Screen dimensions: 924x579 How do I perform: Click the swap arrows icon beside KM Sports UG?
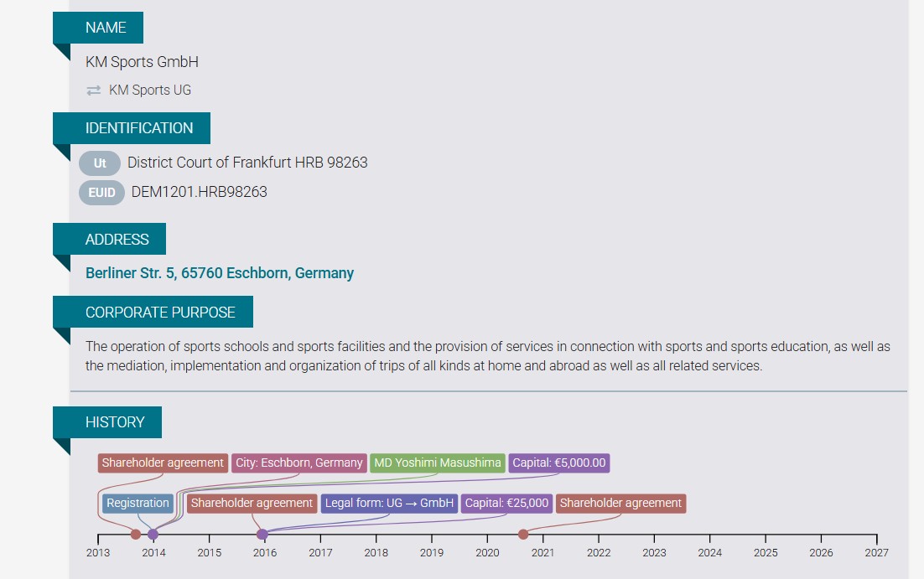[x=94, y=90]
